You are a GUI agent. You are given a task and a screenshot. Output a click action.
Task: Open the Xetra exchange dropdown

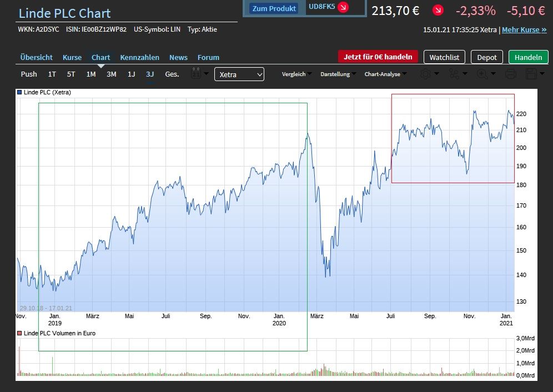coord(239,74)
